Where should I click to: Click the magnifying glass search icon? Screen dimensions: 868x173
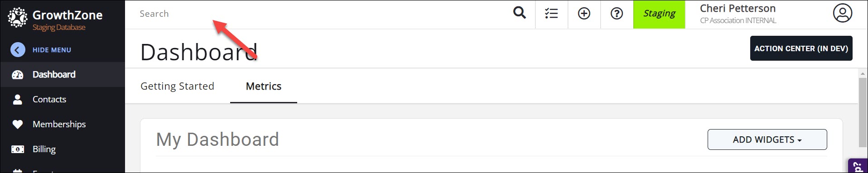[519, 13]
